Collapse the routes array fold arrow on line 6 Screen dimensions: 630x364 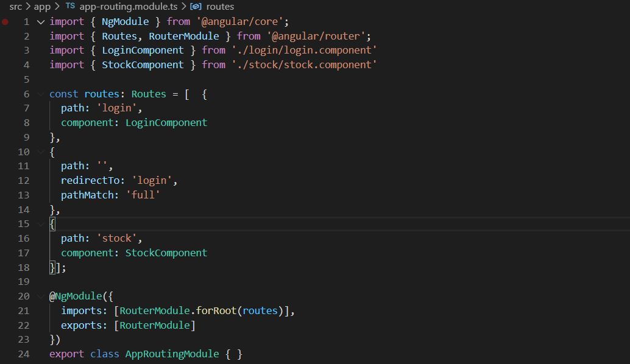[41, 94]
